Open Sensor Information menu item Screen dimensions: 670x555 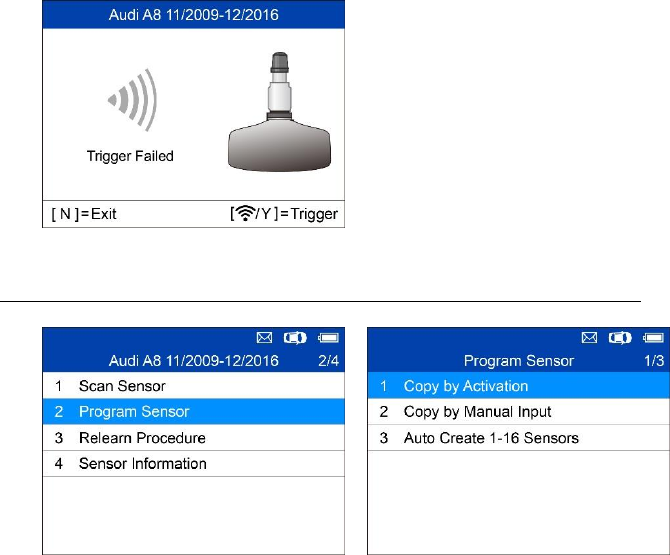click(194, 464)
